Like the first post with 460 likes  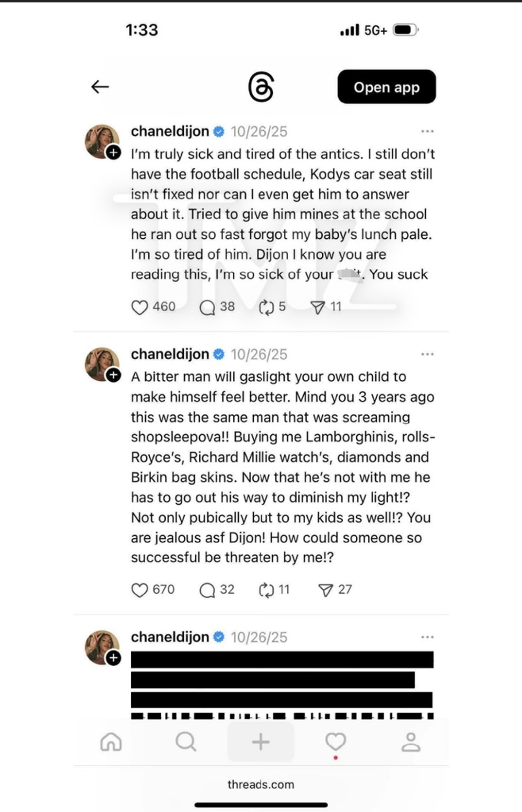click(x=139, y=307)
